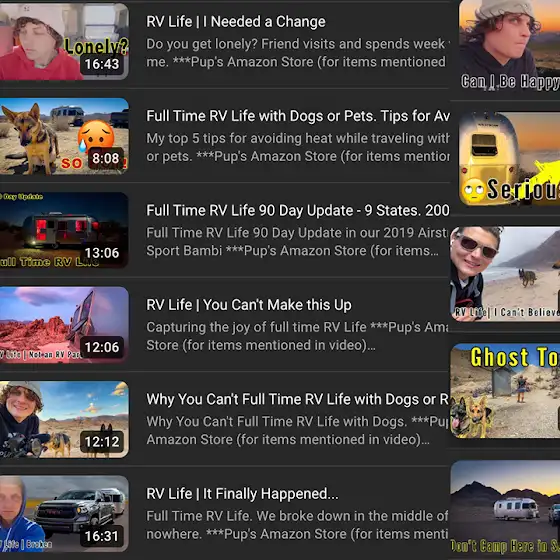This screenshot has height=560, width=560.
Task: Open 'Full Time RV Life with Dogs or Pets' title
Action: coord(298,116)
